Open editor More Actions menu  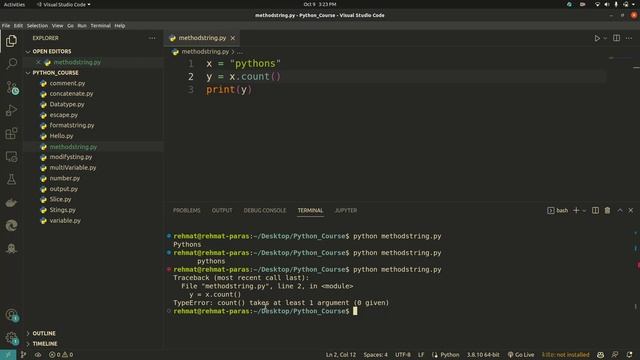629,38
